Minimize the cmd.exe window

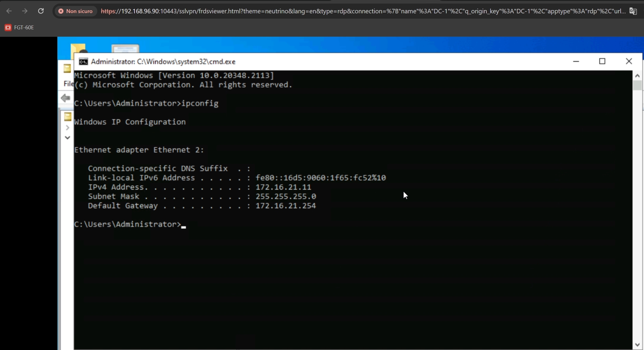pos(576,61)
